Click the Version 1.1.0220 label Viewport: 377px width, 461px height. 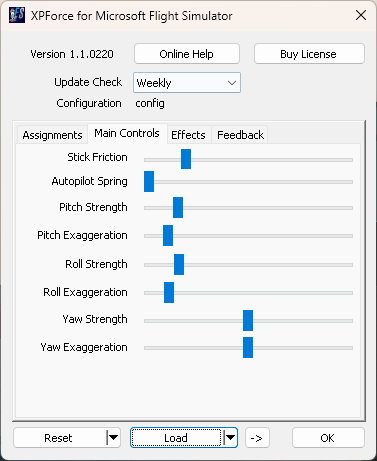tap(72, 54)
